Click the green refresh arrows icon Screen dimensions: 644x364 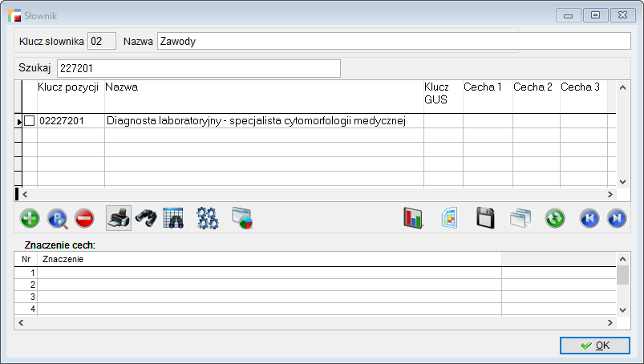(x=554, y=218)
